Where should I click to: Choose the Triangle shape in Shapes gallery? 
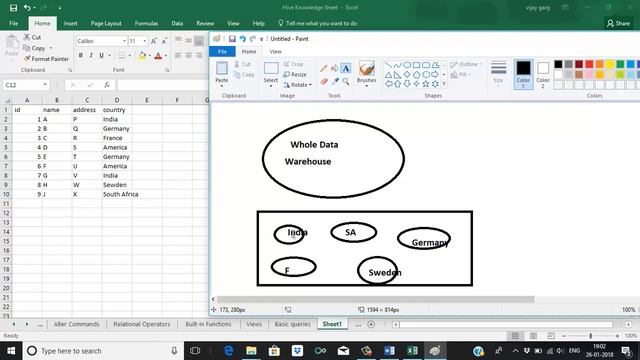(388, 74)
